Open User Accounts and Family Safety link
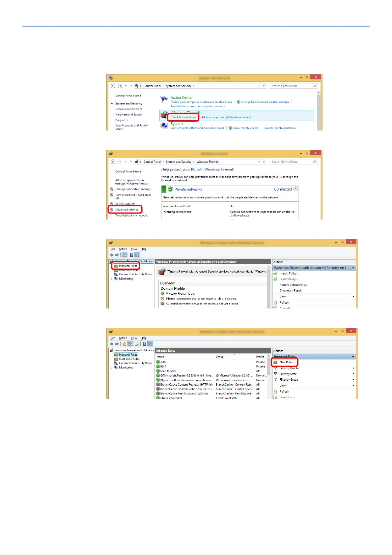This screenshot has height=555, width=392. coord(131,127)
